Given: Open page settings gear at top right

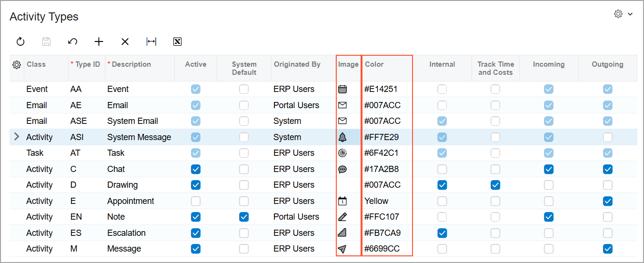Looking at the screenshot, I should click(618, 14).
